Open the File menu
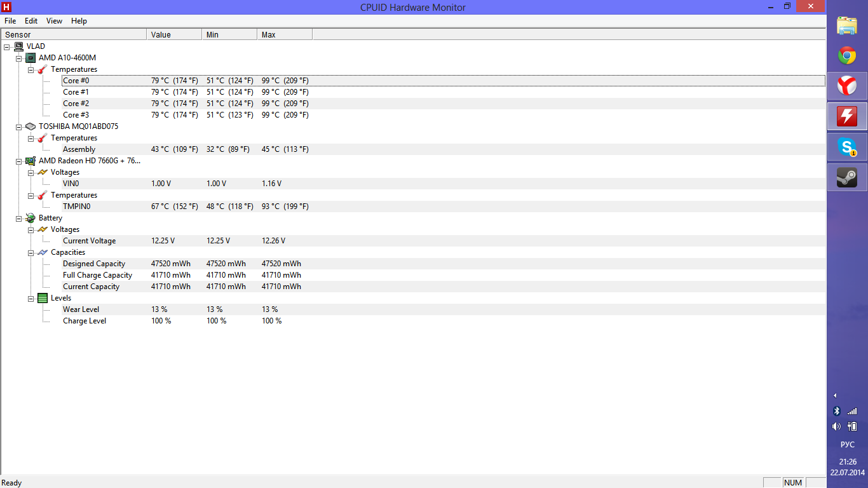Image resolution: width=868 pixels, height=488 pixels. point(10,21)
